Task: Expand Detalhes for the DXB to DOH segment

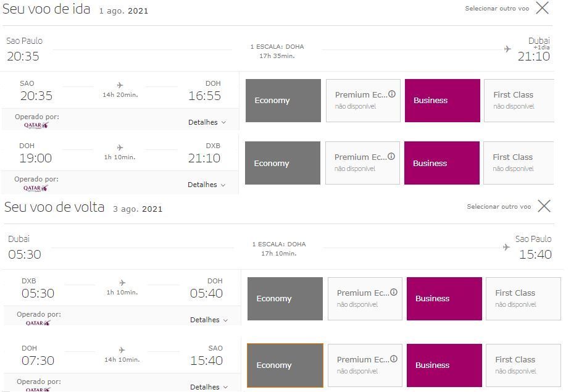Action: (x=209, y=320)
